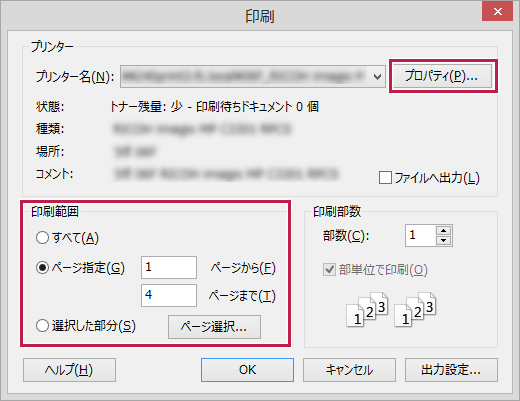Decrease copies with the down spinner arrow
Viewport: 520px width, 401px height.
(443, 240)
